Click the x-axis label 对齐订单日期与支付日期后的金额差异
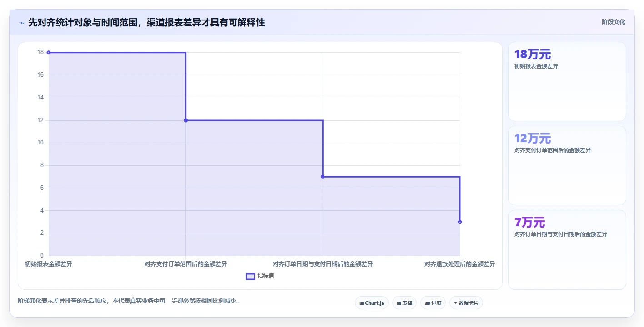644x327 pixels. (323, 264)
